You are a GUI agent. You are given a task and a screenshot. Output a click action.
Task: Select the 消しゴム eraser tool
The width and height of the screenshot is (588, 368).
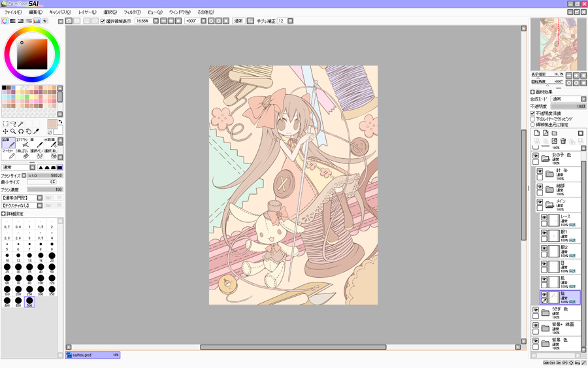[22, 154]
